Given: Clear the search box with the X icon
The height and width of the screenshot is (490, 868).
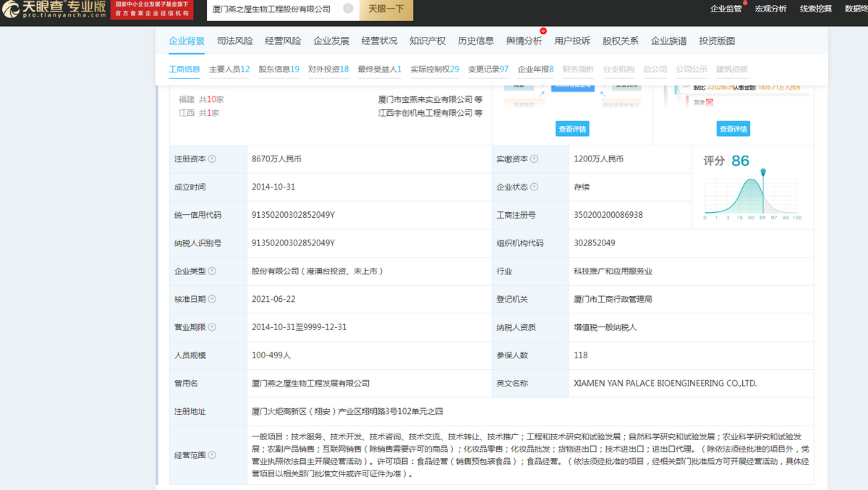Looking at the screenshot, I should (348, 9).
